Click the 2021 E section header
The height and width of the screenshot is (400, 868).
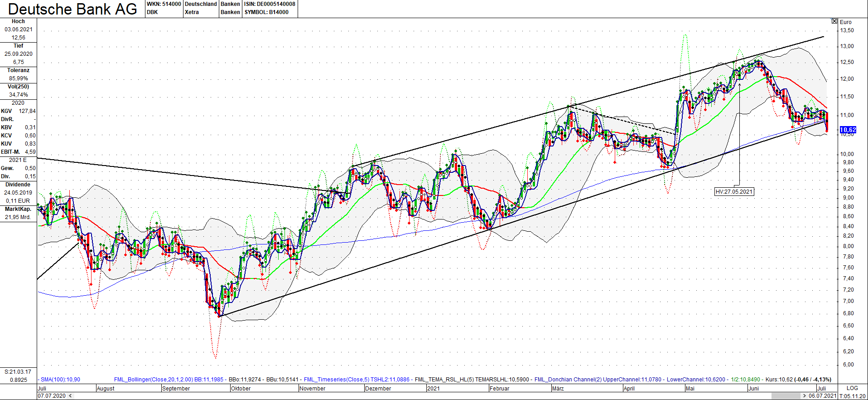click(18, 160)
